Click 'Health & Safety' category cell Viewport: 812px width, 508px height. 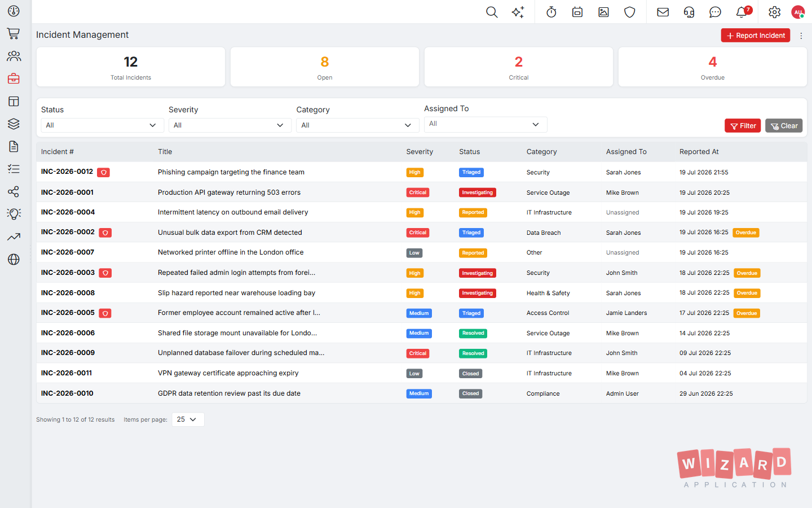[x=548, y=294]
